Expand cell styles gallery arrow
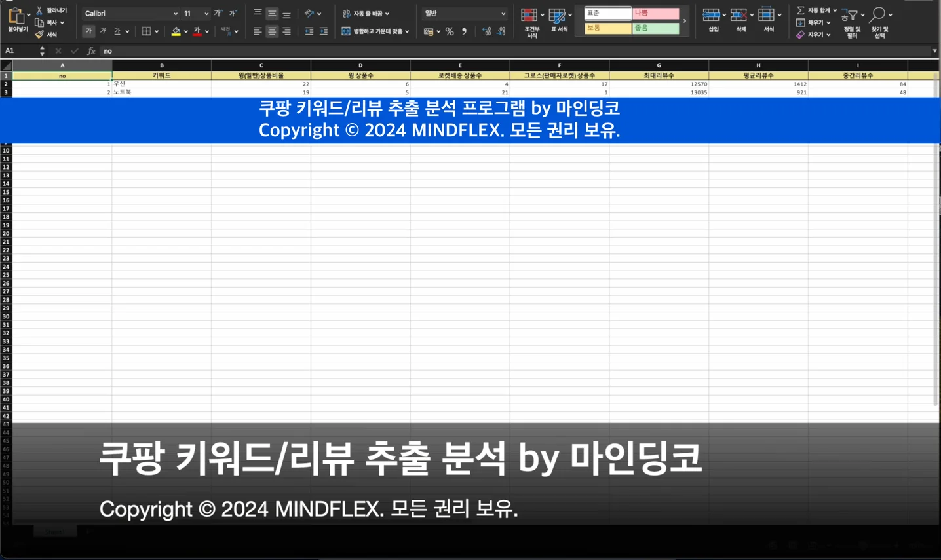The image size is (941, 560). point(685,21)
